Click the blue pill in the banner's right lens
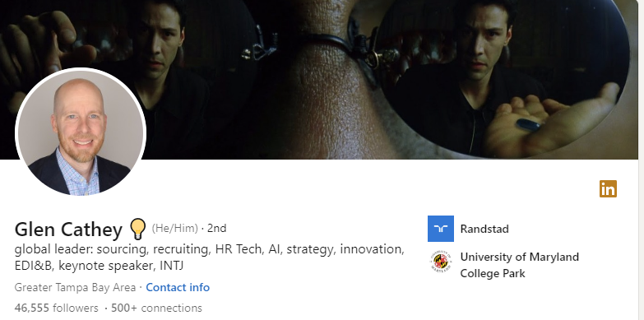Screen dimensions: 644x320 tap(529, 125)
